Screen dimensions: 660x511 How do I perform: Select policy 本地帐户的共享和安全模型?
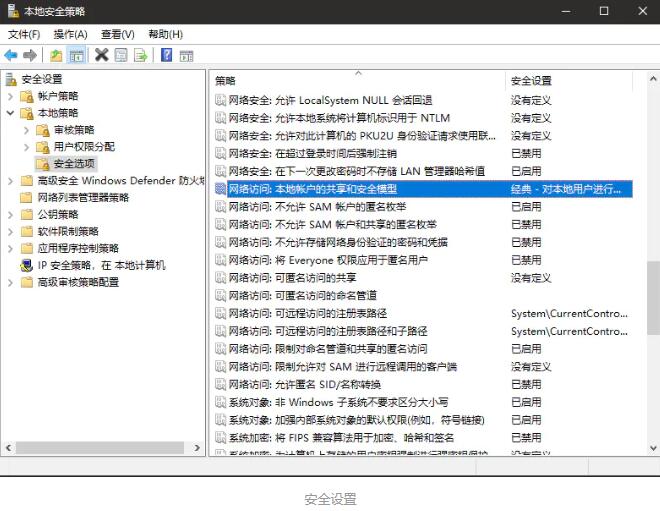coord(423,189)
